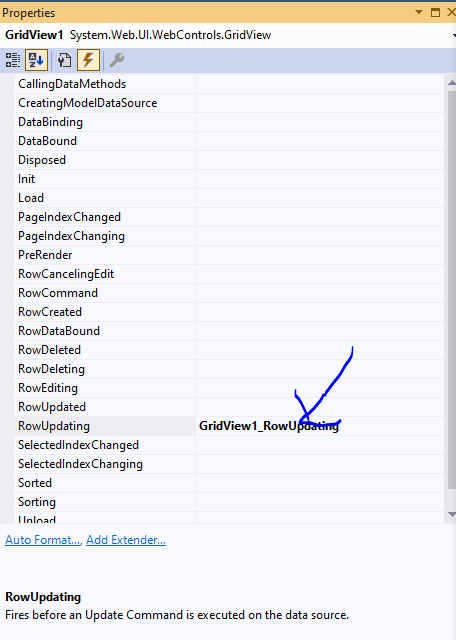This screenshot has width=456, height=640.
Task: Select the RowCreated event row
Action: tap(229, 312)
